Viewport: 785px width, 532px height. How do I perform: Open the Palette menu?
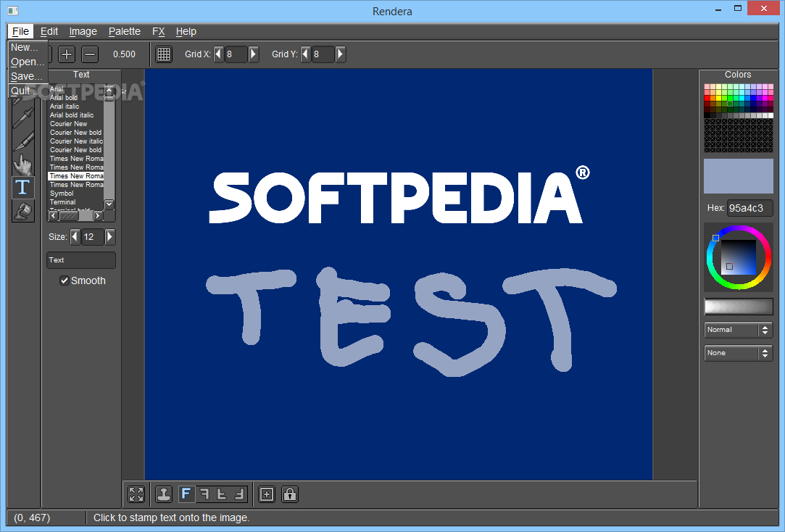[125, 31]
